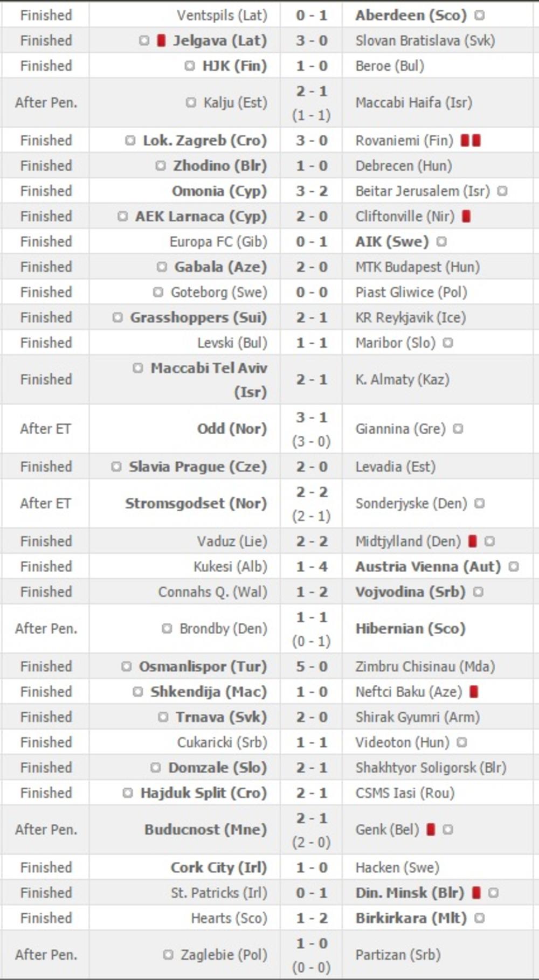Viewport: 539px width, 980px height.
Task: Click the square icon beside AIK (Swe)
Action: (x=441, y=242)
